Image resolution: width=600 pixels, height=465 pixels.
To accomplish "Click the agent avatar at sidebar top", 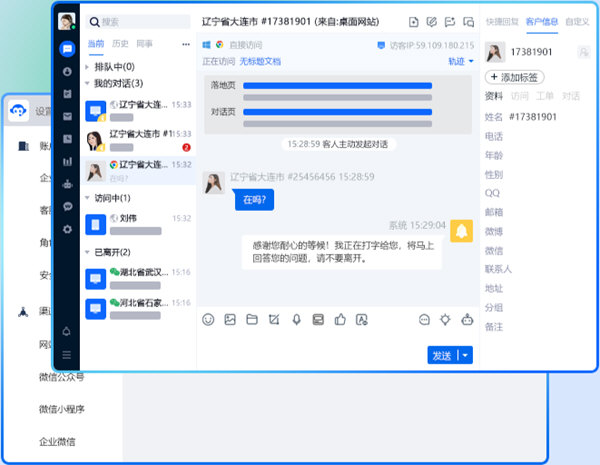I will point(67,21).
